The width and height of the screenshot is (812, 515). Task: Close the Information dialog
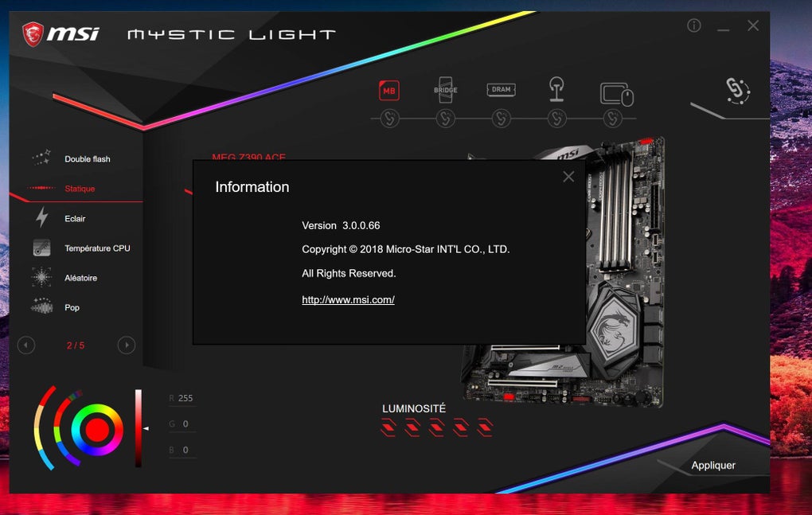(x=568, y=177)
